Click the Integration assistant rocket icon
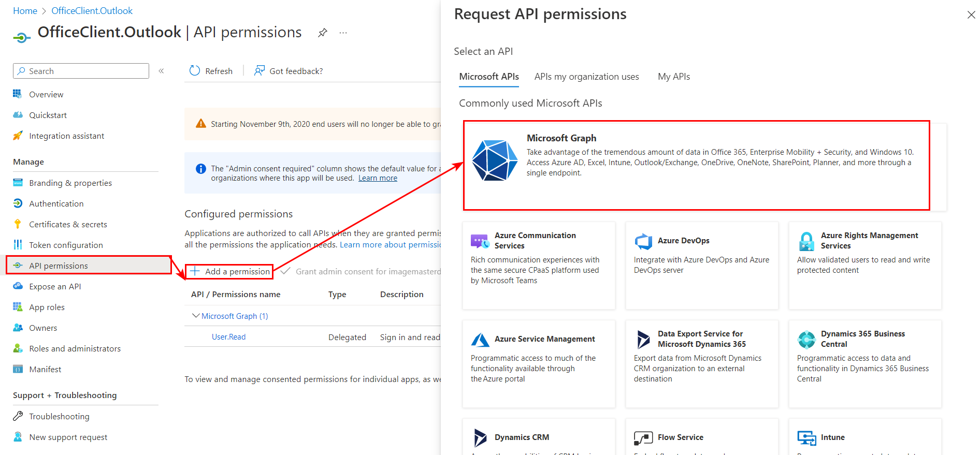The width and height of the screenshot is (980, 455). click(x=18, y=136)
